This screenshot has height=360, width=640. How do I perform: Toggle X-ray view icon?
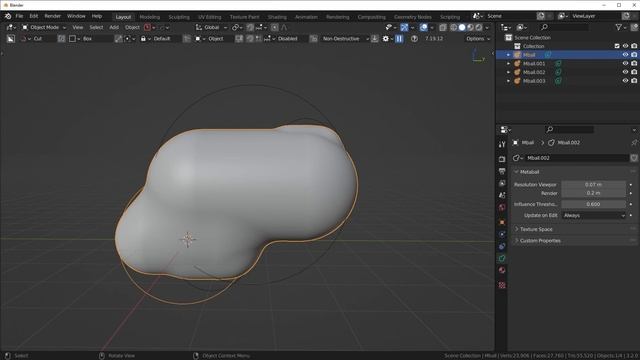(443, 27)
